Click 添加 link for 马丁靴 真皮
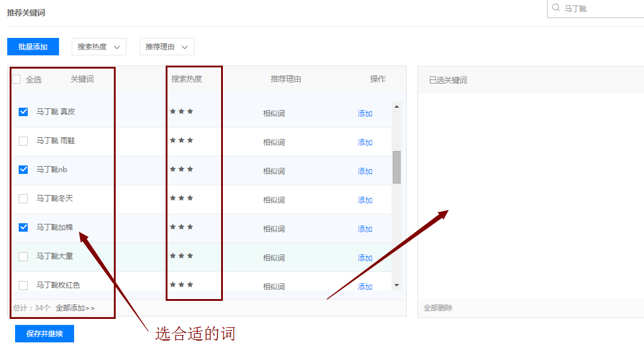The image size is (644, 349). (x=365, y=114)
